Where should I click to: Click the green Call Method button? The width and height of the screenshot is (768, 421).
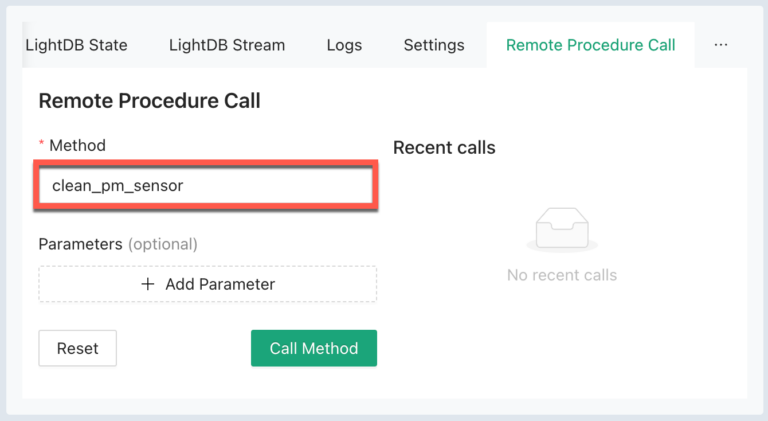click(314, 348)
